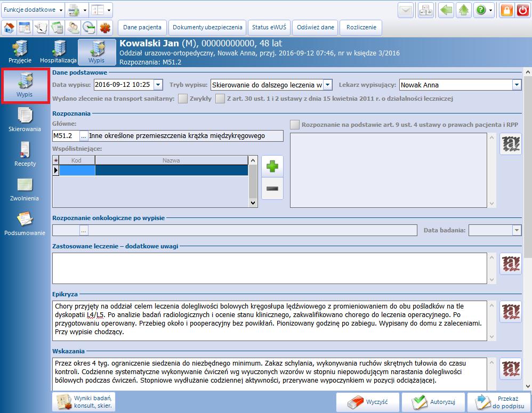Select Wypis in the left sidebar
The height and width of the screenshot is (413, 532).
point(25,85)
